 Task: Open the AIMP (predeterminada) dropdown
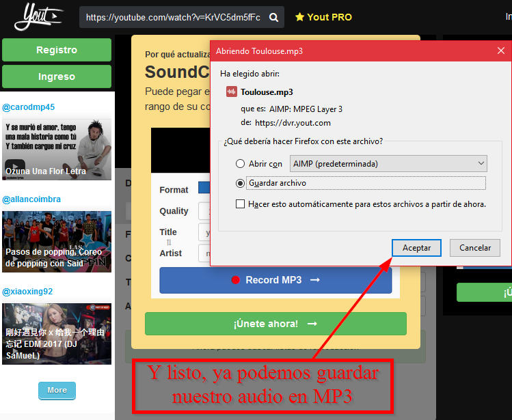pyautogui.click(x=388, y=163)
